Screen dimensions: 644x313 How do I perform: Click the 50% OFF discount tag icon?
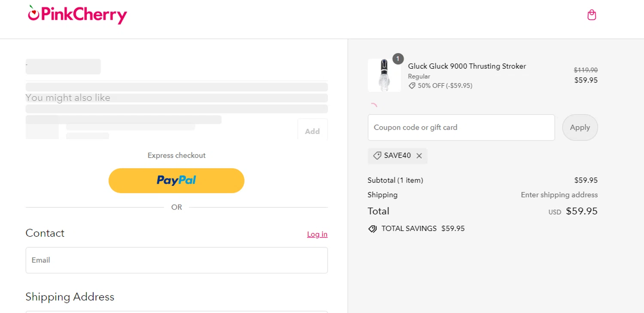pyautogui.click(x=412, y=86)
